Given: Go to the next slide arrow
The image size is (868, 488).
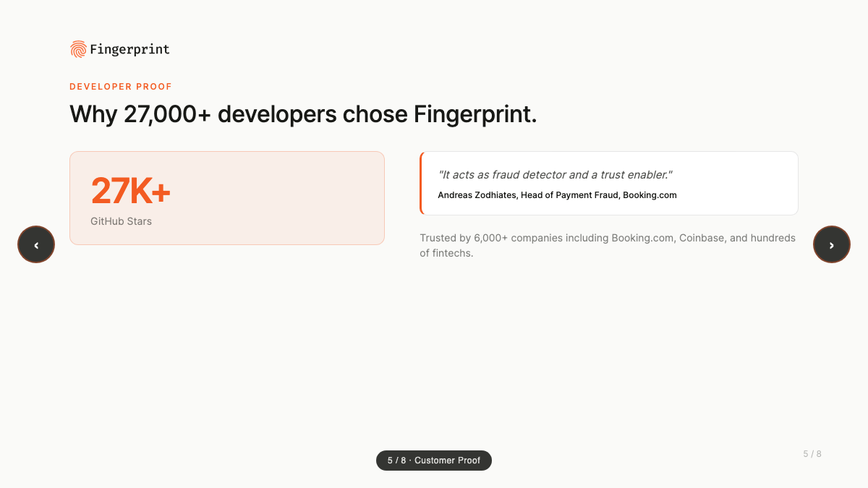Looking at the screenshot, I should coord(832,244).
